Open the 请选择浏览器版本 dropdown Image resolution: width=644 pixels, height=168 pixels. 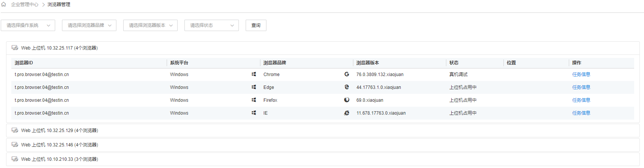click(x=150, y=25)
